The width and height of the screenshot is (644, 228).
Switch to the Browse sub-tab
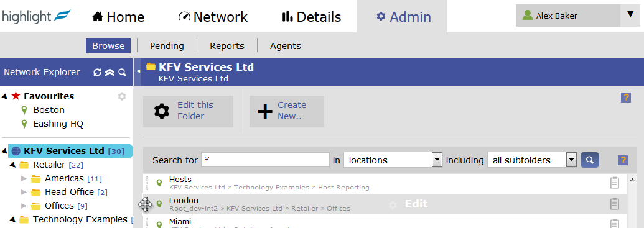tap(108, 45)
